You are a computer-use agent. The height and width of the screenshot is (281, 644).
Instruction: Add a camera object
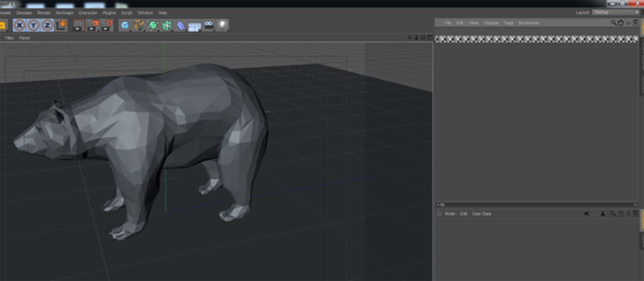point(209,26)
